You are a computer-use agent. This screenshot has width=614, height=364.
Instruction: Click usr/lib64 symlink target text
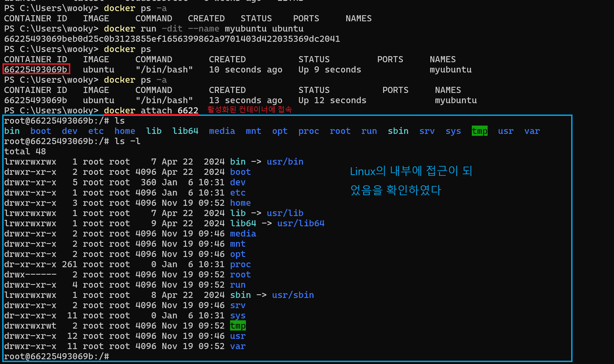[x=301, y=223]
